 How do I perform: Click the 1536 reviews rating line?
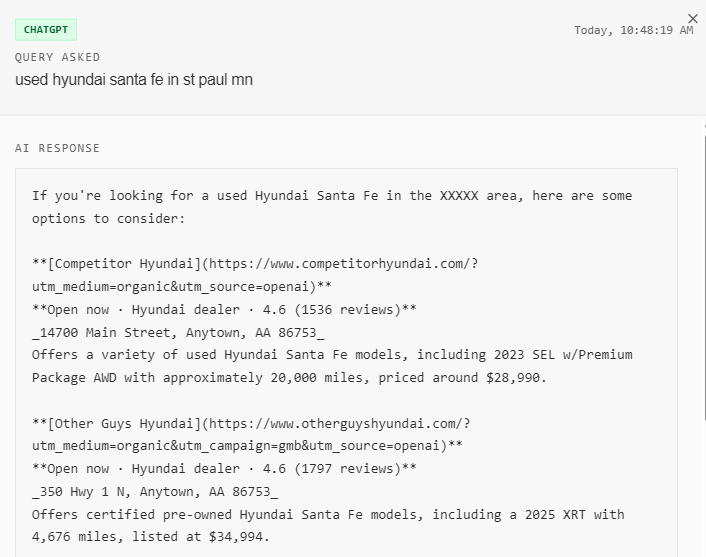tap(224, 309)
